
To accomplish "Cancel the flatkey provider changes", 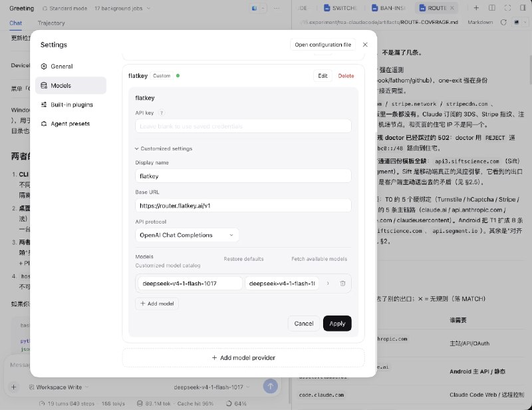I will 304,323.
